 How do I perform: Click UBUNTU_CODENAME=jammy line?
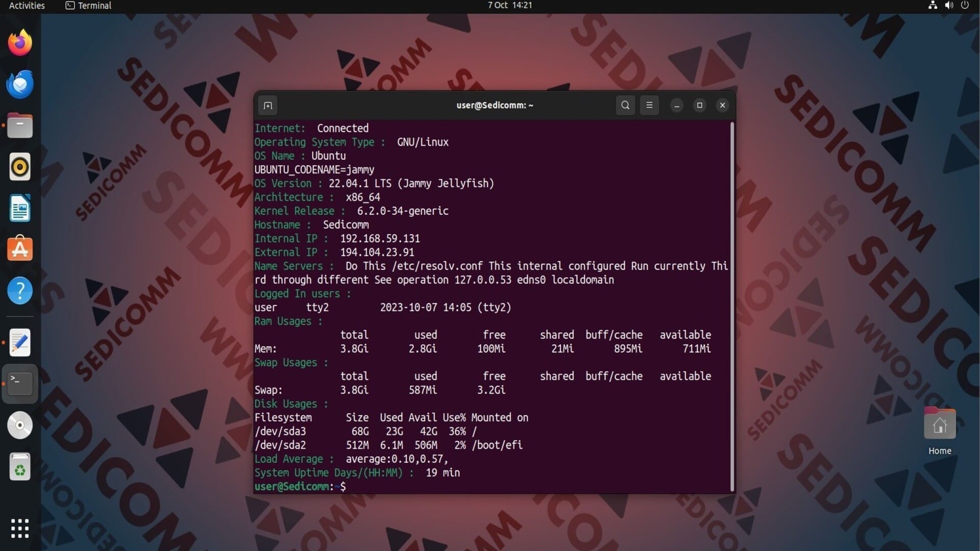pyautogui.click(x=314, y=170)
